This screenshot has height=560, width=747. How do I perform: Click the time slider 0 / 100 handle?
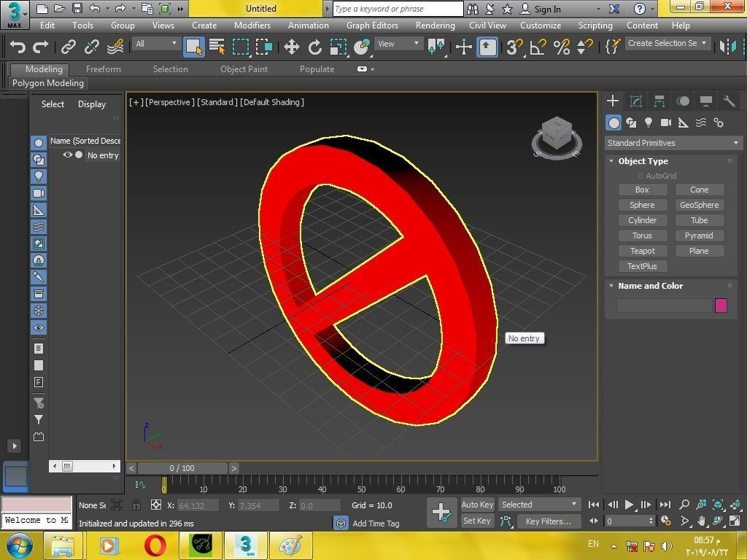pyautogui.click(x=182, y=468)
